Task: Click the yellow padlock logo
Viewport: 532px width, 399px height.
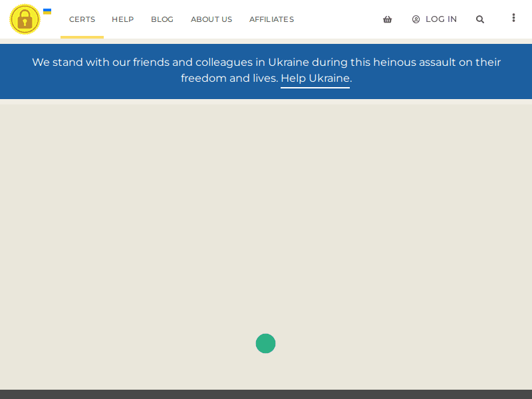Action: click(x=25, y=19)
